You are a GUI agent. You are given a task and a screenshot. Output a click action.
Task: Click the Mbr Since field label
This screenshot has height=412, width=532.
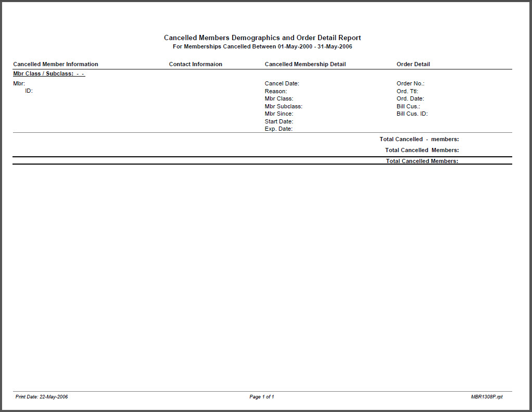279,114
